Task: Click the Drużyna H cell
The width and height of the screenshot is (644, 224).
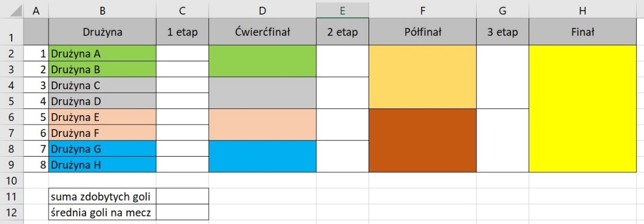Action: coord(102,165)
